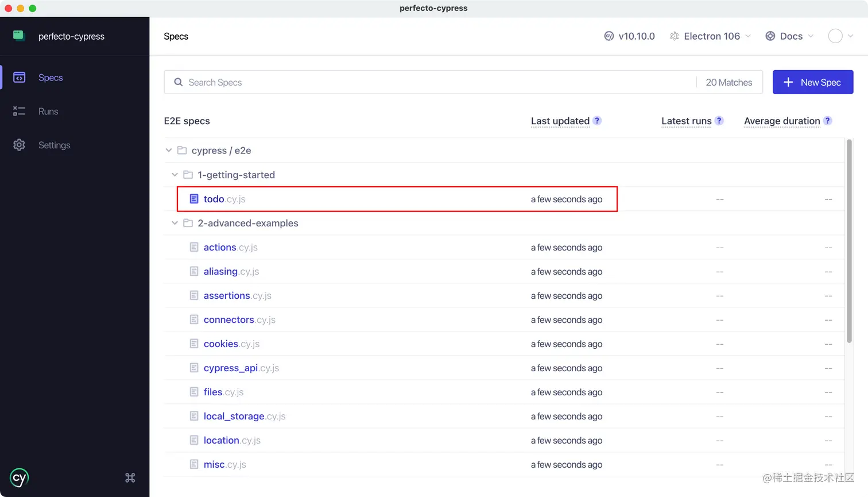
Task: Click the cypress / e2e folder icon
Action: click(182, 150)
